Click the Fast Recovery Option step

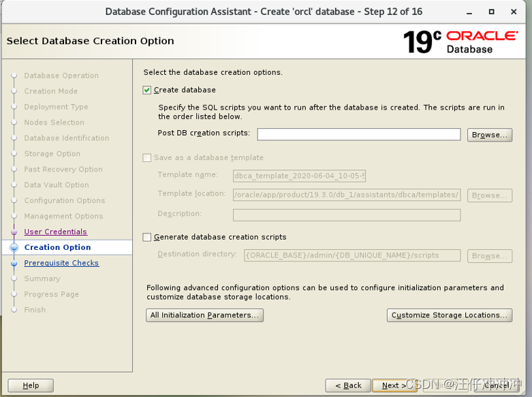click(x=63, y=170)
